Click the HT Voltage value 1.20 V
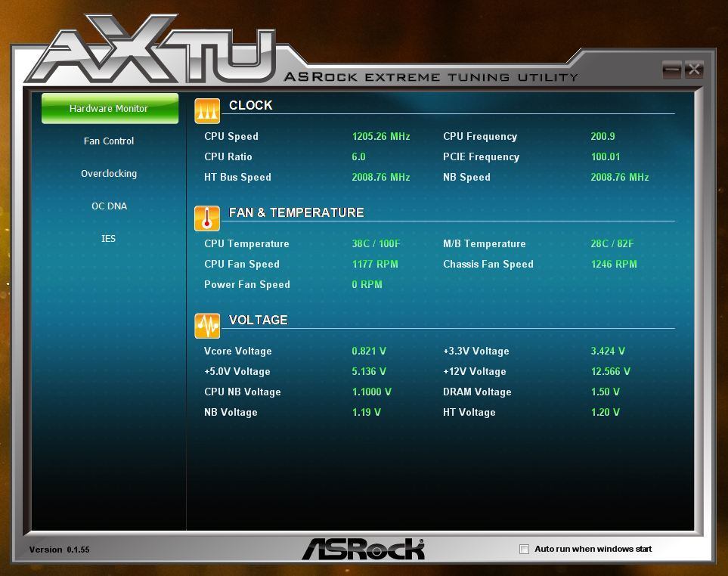Screen dimensions: 728x576 (605, 412)
